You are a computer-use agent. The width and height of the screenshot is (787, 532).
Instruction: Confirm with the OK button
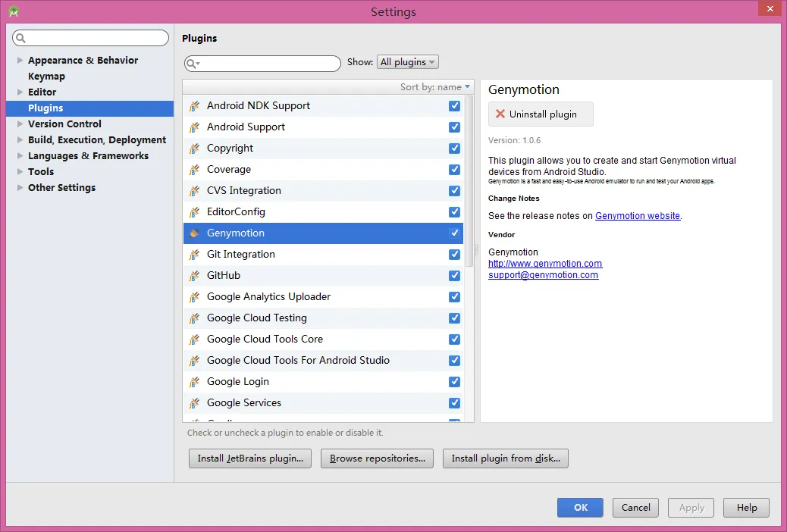pyautogui.click(x=580, y=508)
